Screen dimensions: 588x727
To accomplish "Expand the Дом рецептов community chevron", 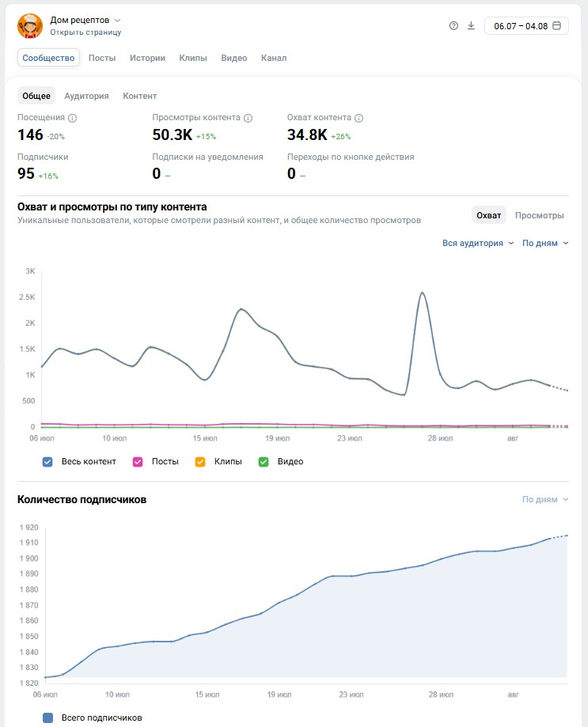I will point(117,20).
